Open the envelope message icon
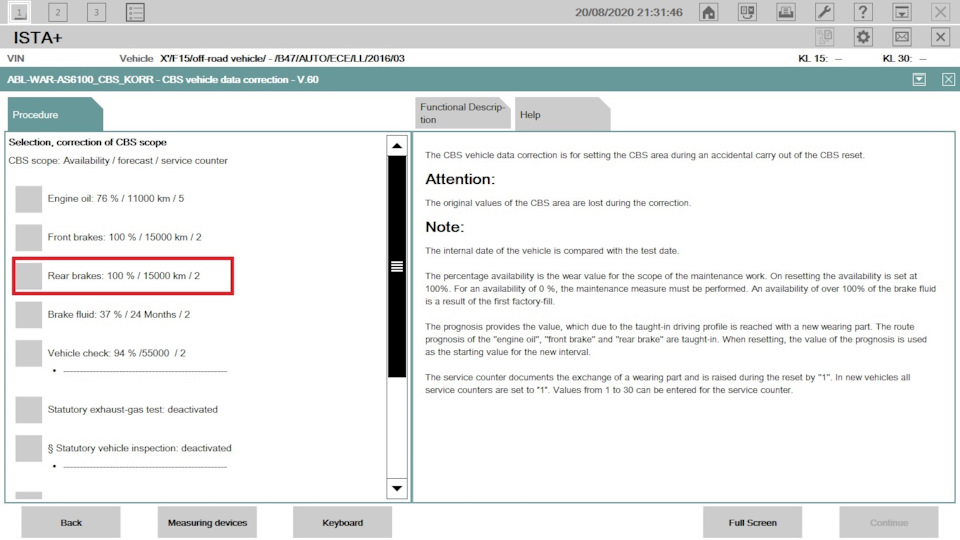Image resolution: width=960 pixels, height=540 pixels. point(901,37)
